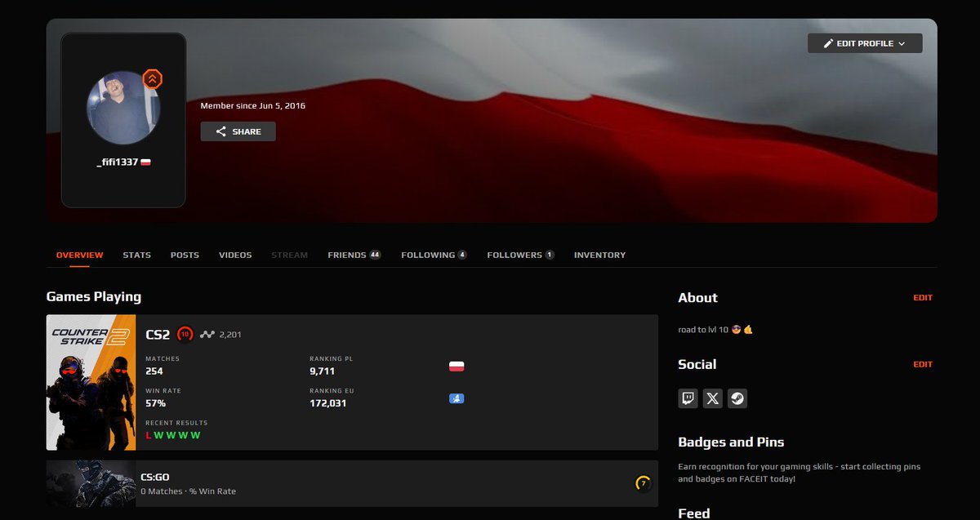Click the road to lvl 10 bio text
Image resolution: width=980 pixels, height=520 pixels.
click(x=715, y=330)
